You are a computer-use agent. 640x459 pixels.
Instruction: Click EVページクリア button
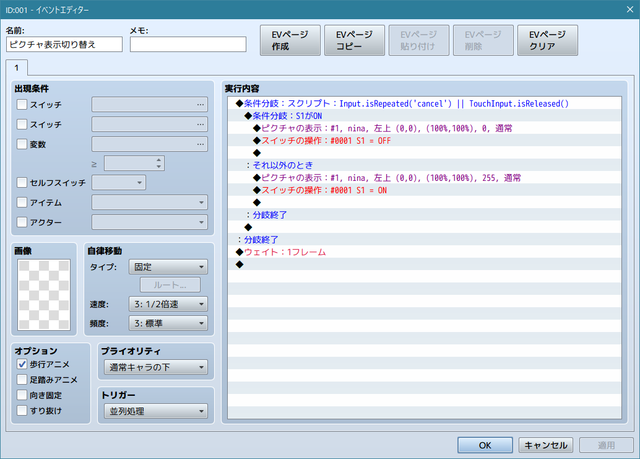[x=547, y=40]
